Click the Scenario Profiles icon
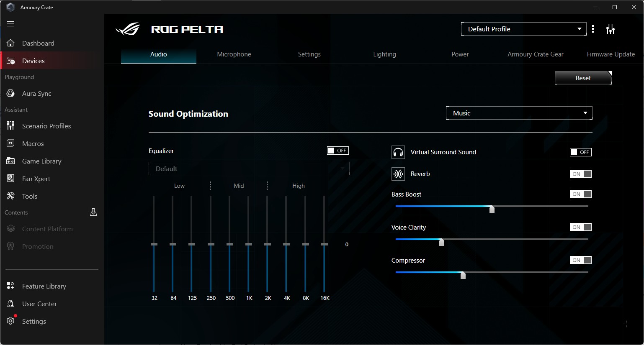Image resolution: width=644 pixels, height=345 pixels. 11,126
